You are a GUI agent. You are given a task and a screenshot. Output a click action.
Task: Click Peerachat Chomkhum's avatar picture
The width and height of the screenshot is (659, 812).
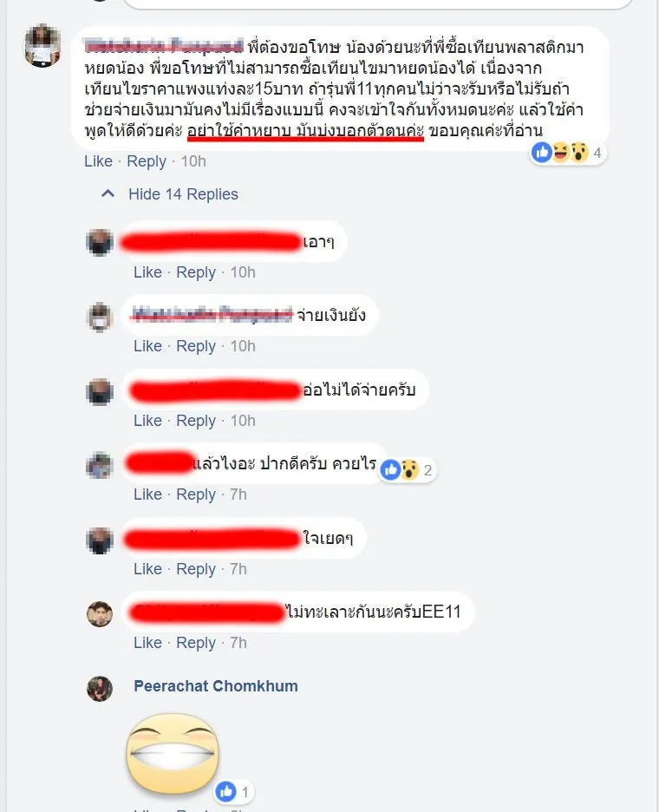point(100,689)
